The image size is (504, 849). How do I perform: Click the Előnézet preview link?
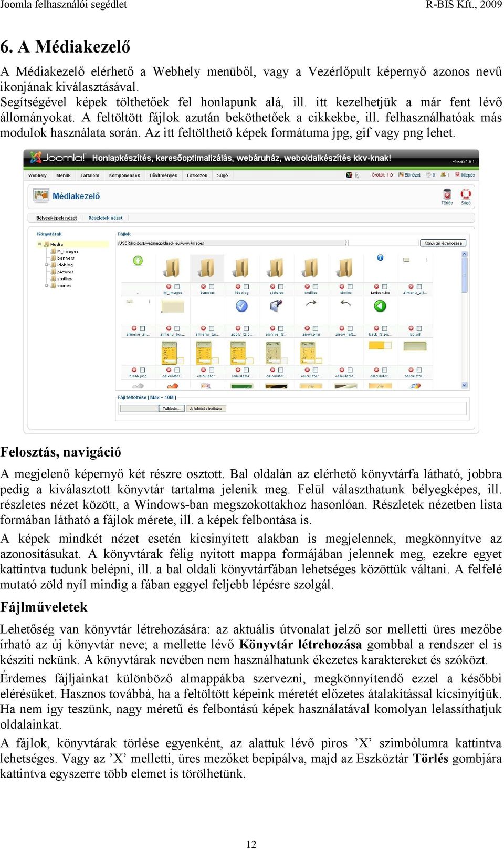tap(409, 175)
